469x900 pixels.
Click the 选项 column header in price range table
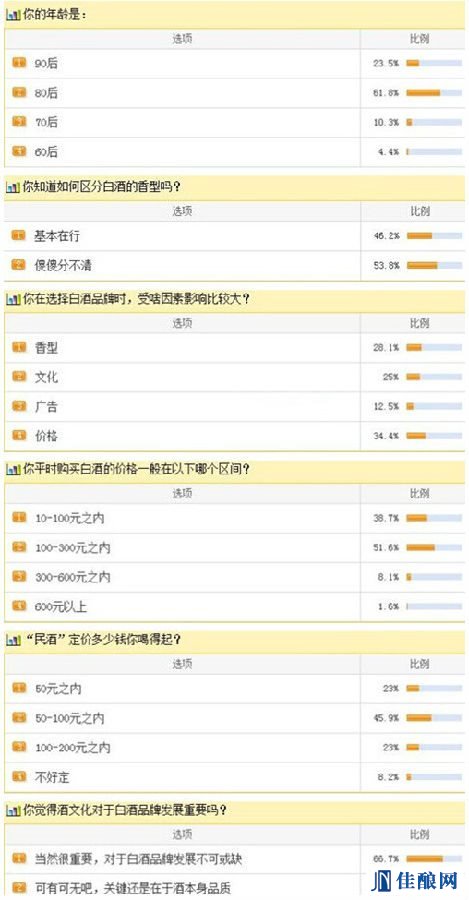coord(183,494)
